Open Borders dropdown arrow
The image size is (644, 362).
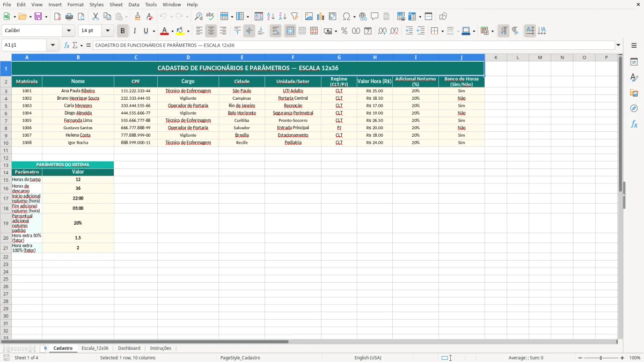442,31
